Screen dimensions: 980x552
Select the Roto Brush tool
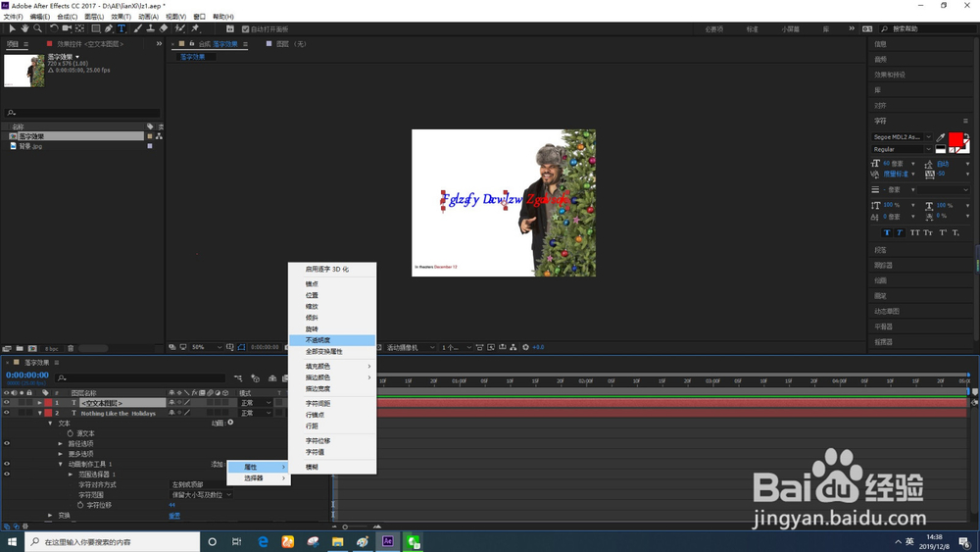(179, 28)
